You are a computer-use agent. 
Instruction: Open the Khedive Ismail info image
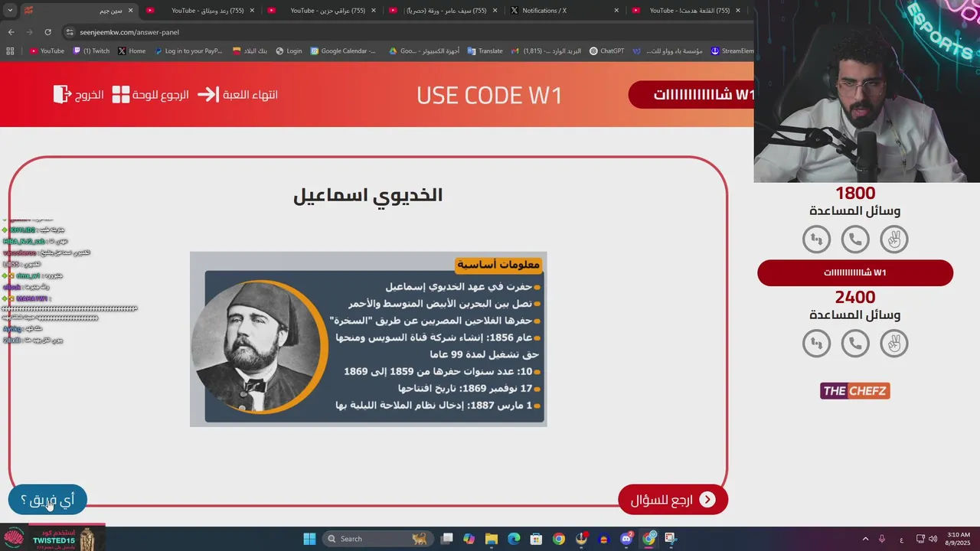click(x=368, y=339)
